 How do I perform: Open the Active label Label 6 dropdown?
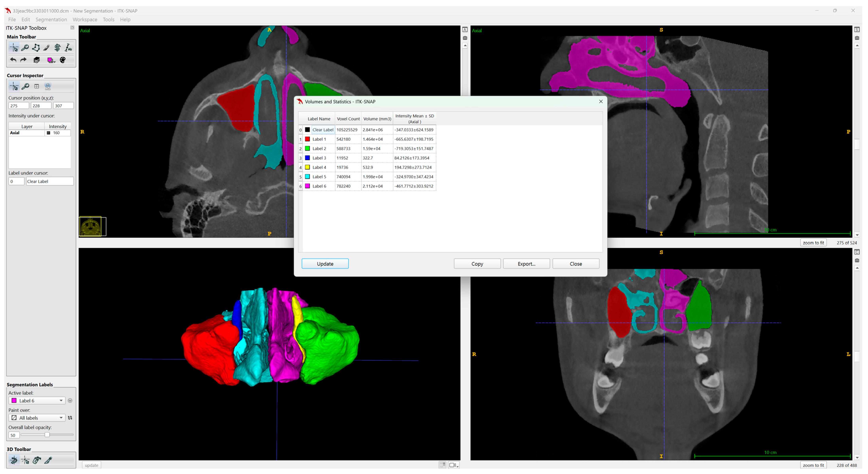(37, 401)
